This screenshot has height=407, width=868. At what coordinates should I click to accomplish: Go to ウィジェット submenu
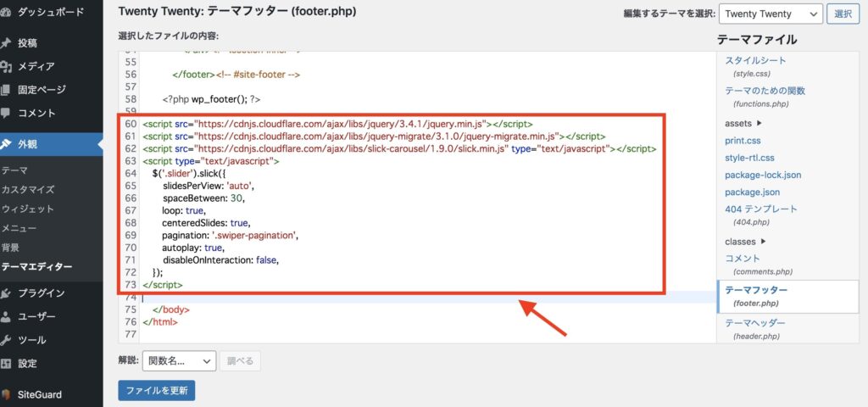[x=28, y=209]
